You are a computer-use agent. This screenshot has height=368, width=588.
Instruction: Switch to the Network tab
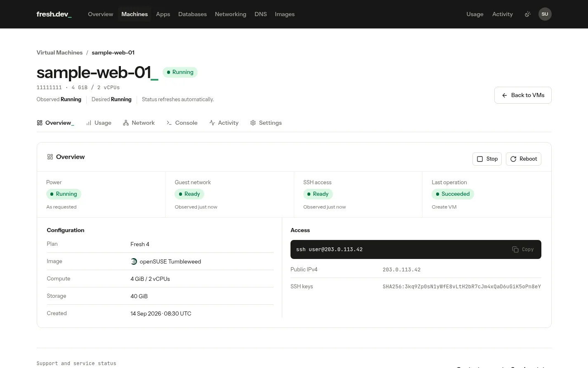coord(139,123)
